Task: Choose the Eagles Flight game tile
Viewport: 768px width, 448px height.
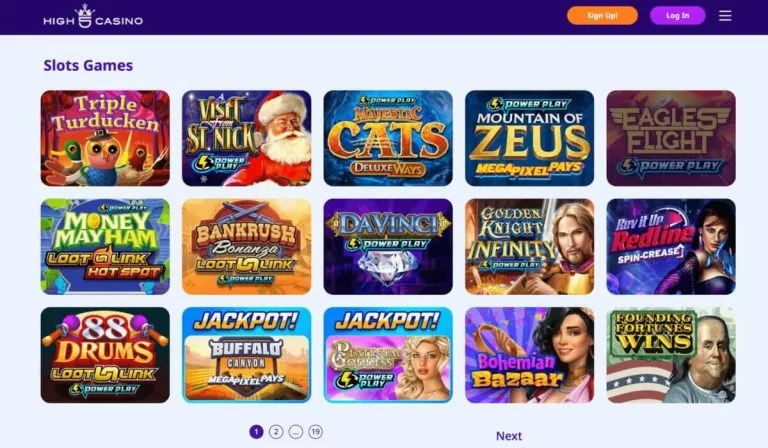Action: click(x=671, y=138)
